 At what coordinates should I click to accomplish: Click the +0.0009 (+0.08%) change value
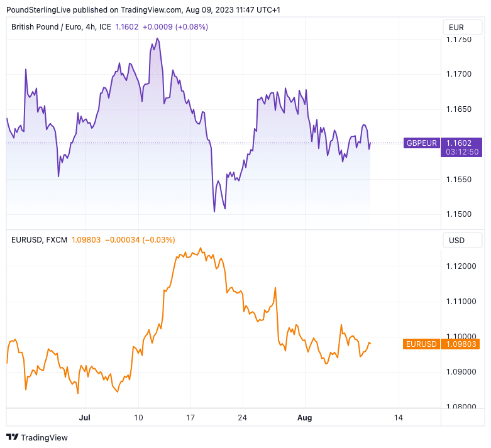[x=175, y=27]
